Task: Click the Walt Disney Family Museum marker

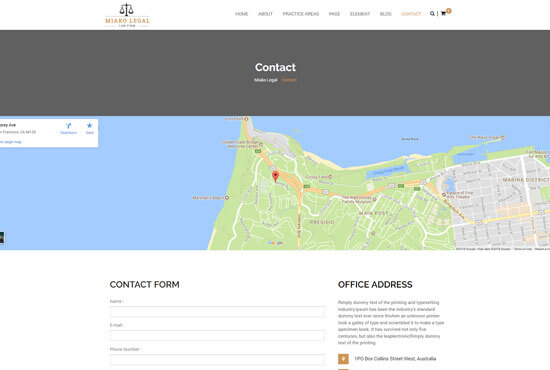Action: point(374,200)
